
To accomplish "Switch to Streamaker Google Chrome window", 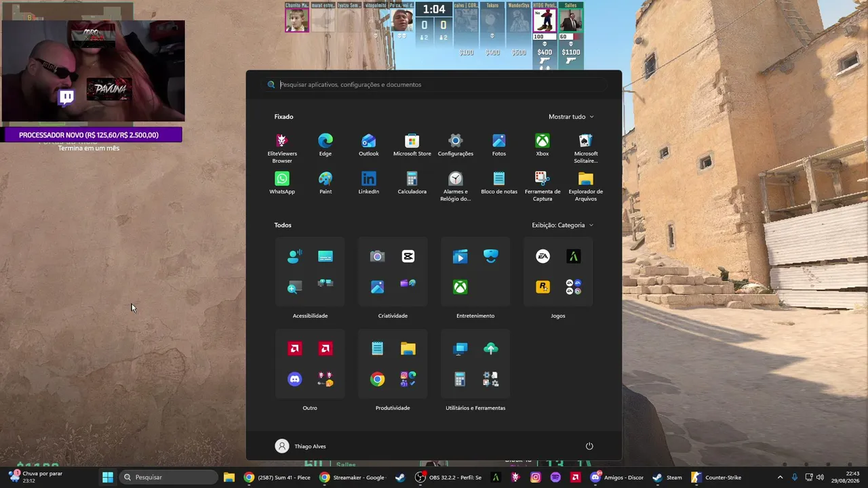I will click(x=353, y=477).
